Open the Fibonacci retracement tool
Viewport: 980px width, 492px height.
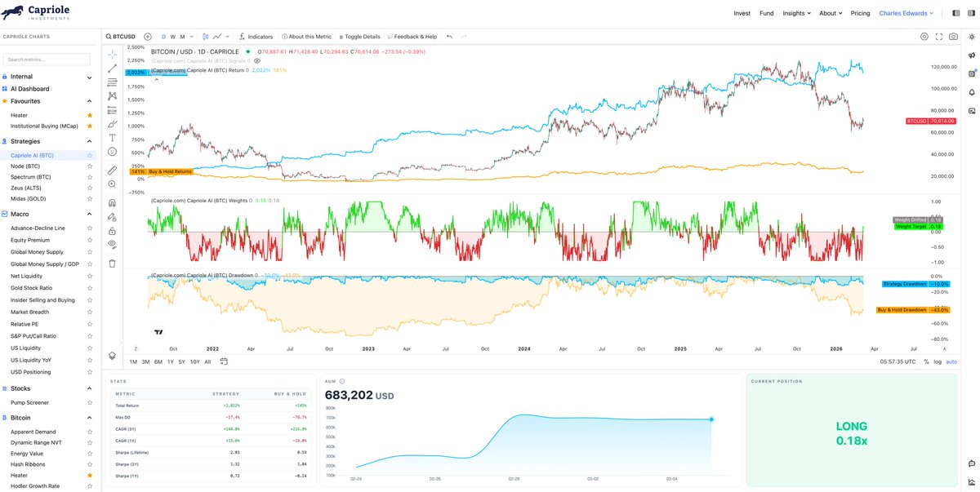pyautogui.click(x=112, y=82)
